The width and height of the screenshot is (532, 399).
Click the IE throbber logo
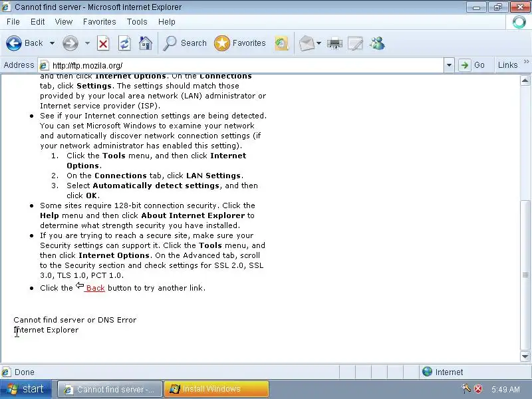point(519,22)
